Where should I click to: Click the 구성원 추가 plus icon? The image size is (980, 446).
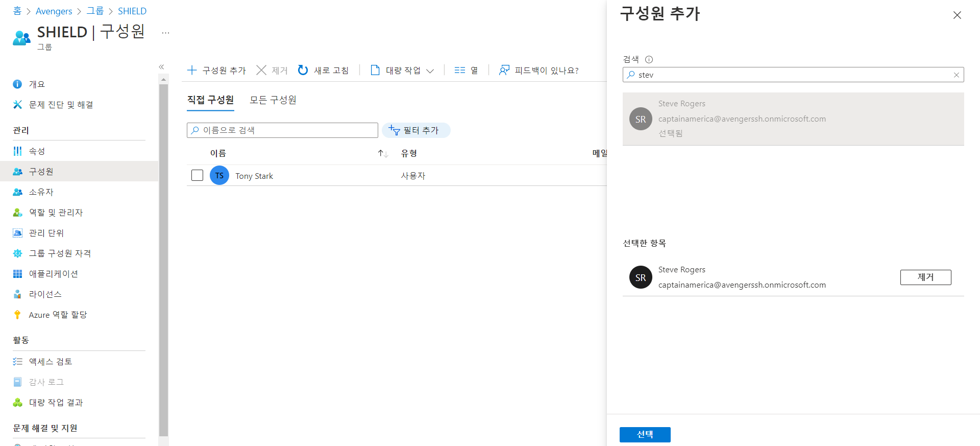[192, 70]
